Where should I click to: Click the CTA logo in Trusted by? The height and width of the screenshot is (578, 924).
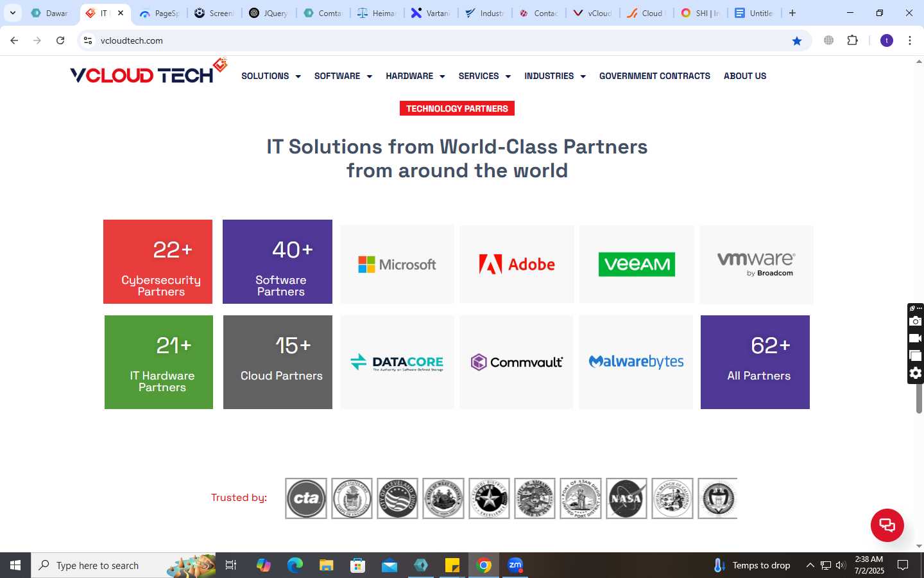click(x=306, y=498)
